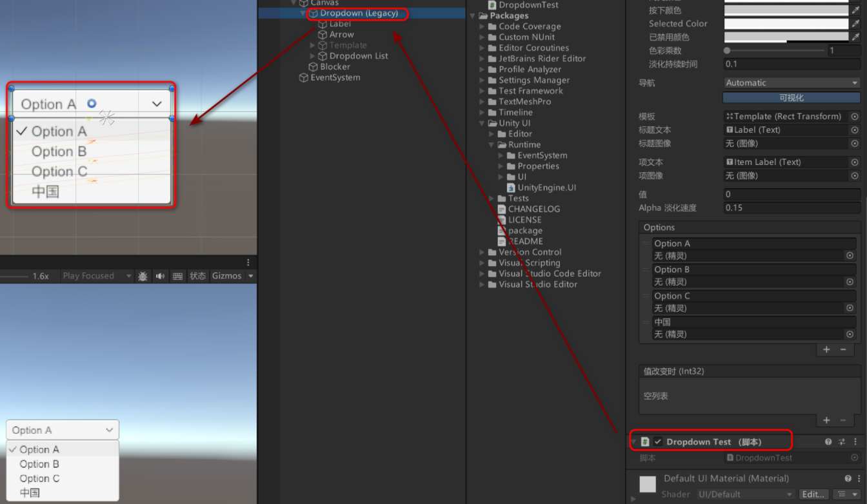867x504 pixels.
Task: Select EventSystem in the hierarchy
Action: 335,78
